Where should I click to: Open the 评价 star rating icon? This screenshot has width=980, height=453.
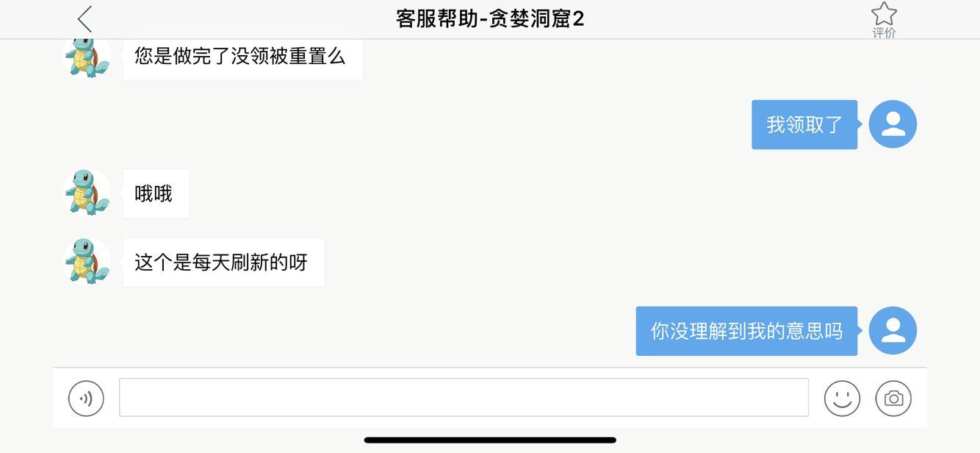tap(884, 14)
